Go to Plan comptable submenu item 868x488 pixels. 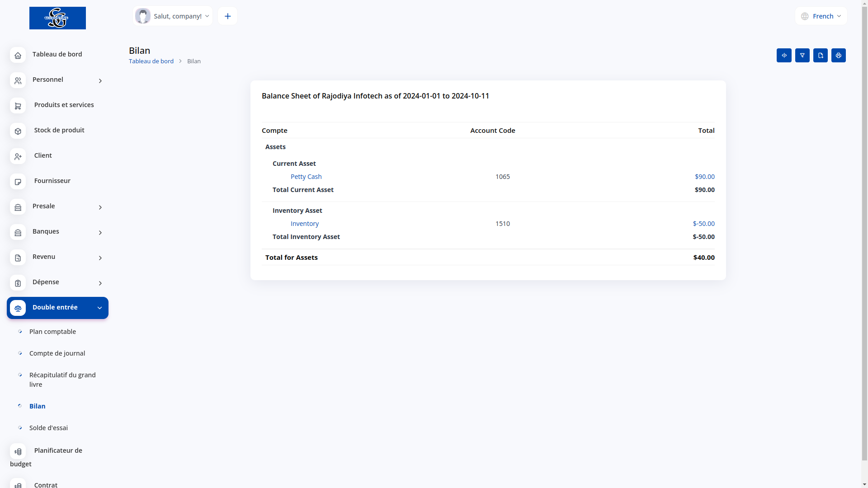point(52,332)
